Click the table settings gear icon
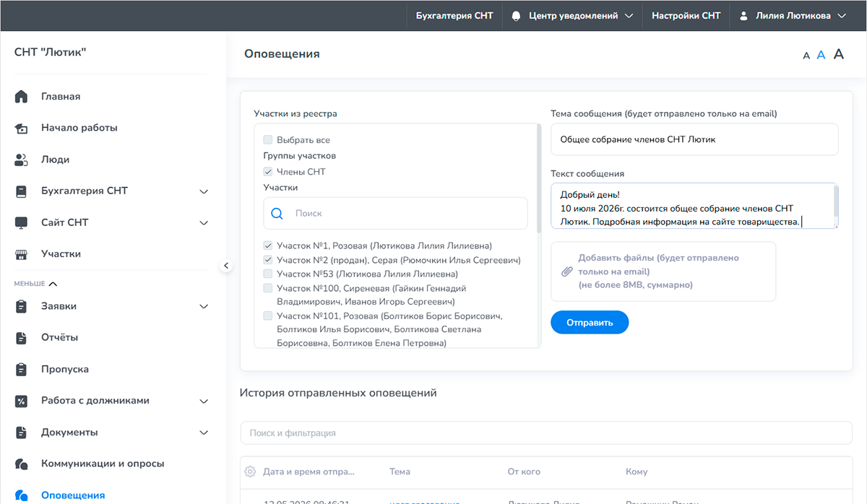Screen dimensions: 867x504 click(x=250, y=472)
